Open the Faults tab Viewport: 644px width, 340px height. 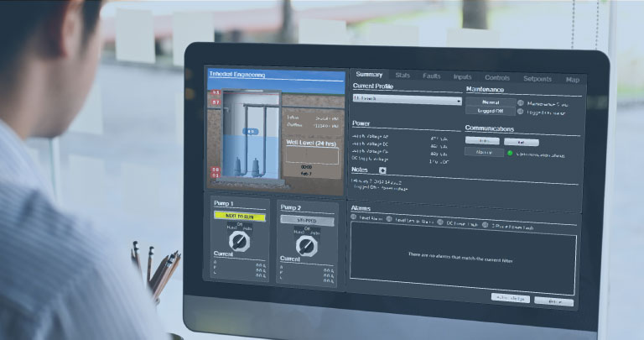tap(432, 77)
